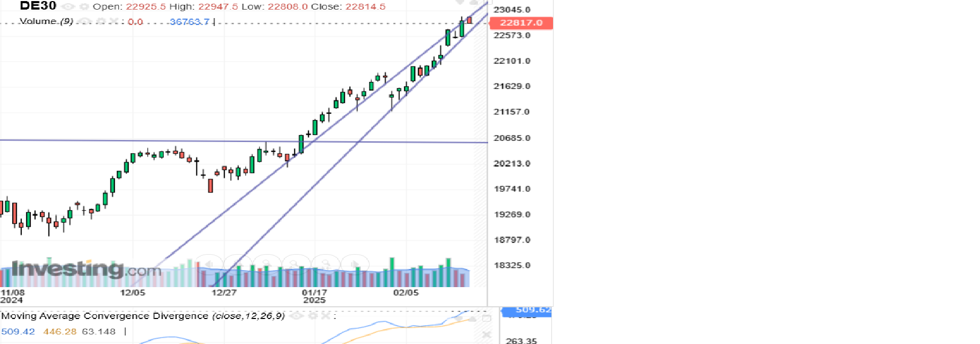This screenshot has height=344, width=980.
Task: Toggle MACD indicator visibility eye
Action: tap(296, 316)
